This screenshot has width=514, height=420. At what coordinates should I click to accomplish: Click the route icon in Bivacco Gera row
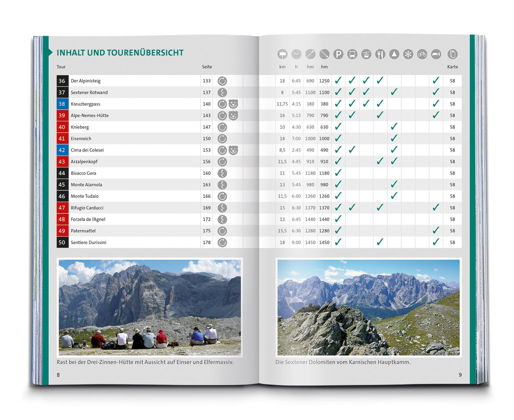[222, 173]
